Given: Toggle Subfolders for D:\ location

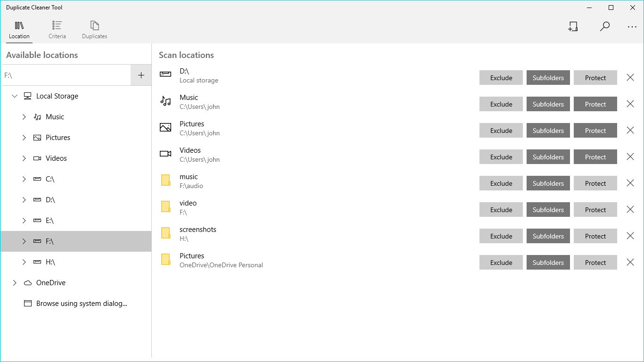Looking at the screenshot, I should (x=548, y=78).
